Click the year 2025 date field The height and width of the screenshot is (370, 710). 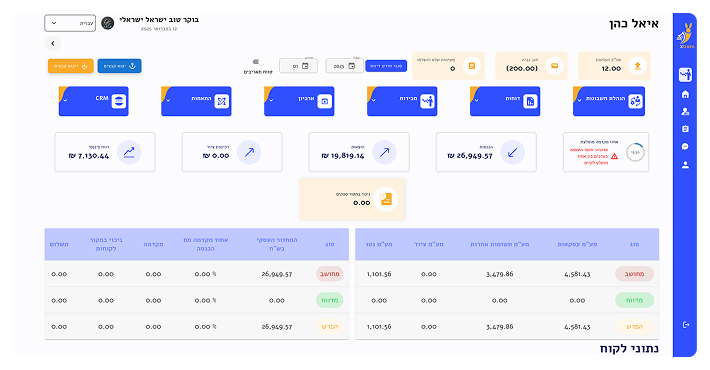pyautogui.click(x=344, y=66)
